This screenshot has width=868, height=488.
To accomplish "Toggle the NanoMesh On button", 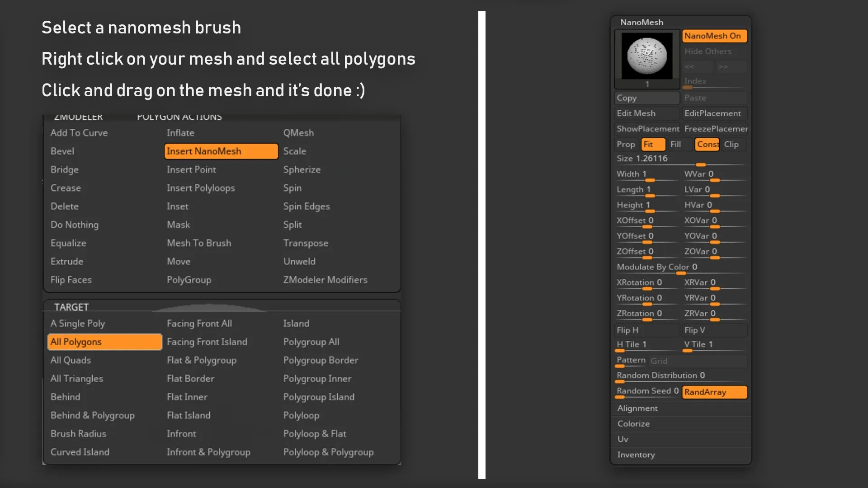I will pyautogui.click(x=714, y=36).
